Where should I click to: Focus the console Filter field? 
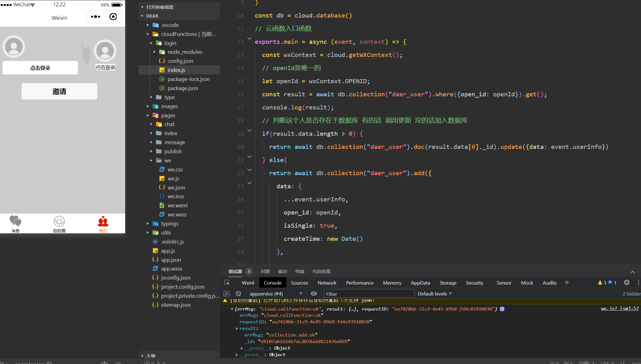(x=369, y=294)
